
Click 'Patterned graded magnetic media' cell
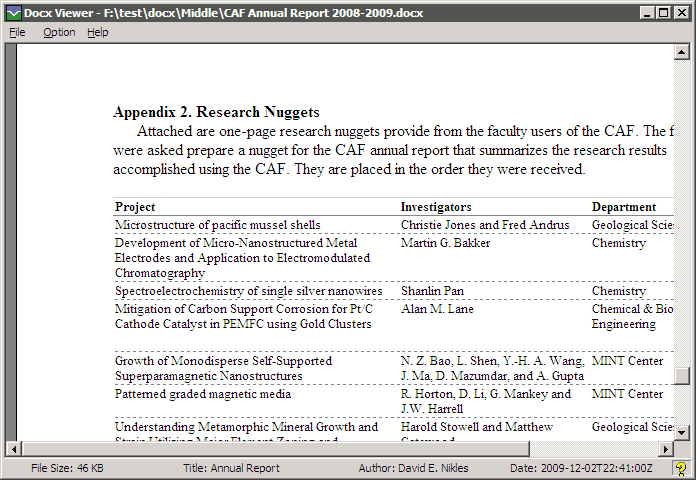(203, 394)
